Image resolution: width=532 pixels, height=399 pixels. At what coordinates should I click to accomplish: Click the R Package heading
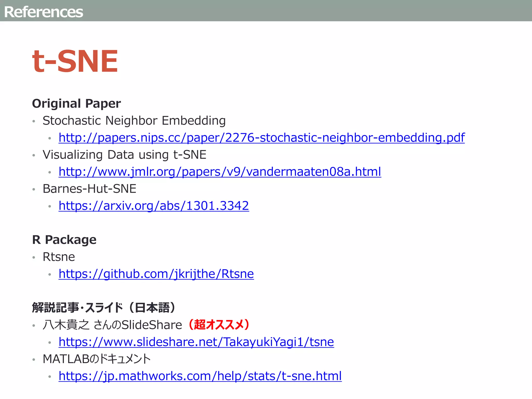tap(64, 240)
